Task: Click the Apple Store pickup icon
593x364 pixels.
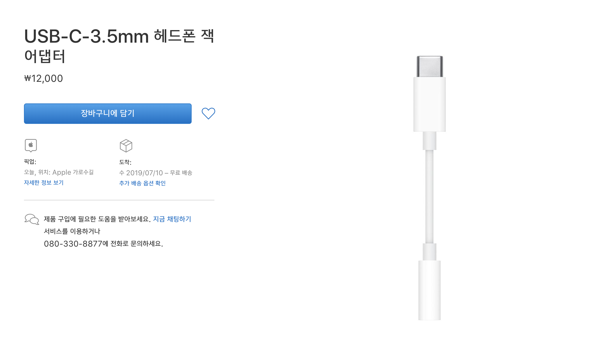Action: tap(31, 145)
